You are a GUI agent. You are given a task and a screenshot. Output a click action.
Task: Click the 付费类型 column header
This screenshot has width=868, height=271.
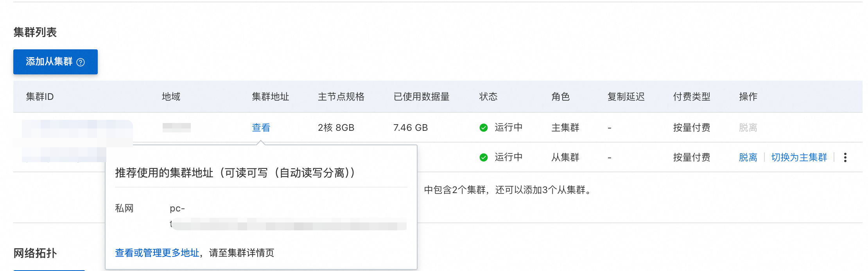(x=691, y=97)
